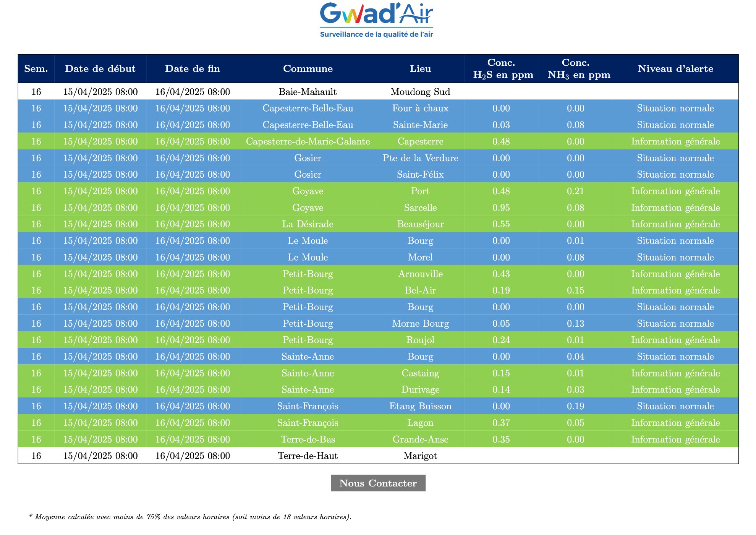Select the Roujol location cell
Image resolution: width=756 pixels, height=535 pixels.
420,340
